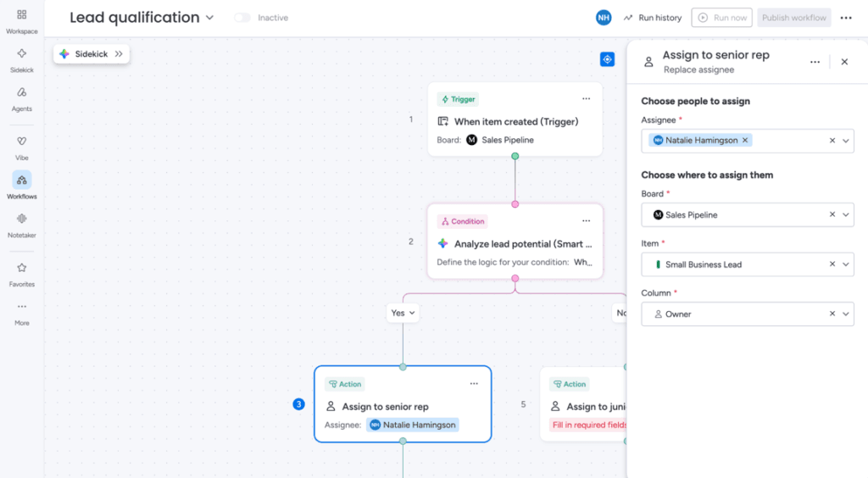
Task: Click the Owner column field
Action: point(748,314)
